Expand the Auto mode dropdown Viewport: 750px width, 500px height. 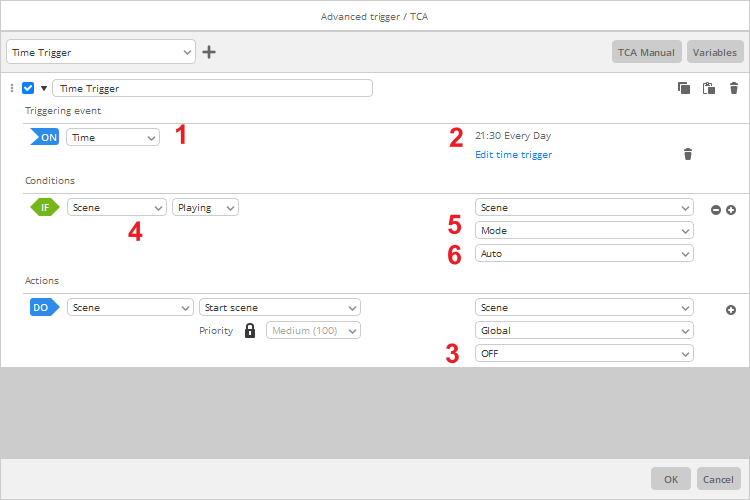tap(584, 254)
